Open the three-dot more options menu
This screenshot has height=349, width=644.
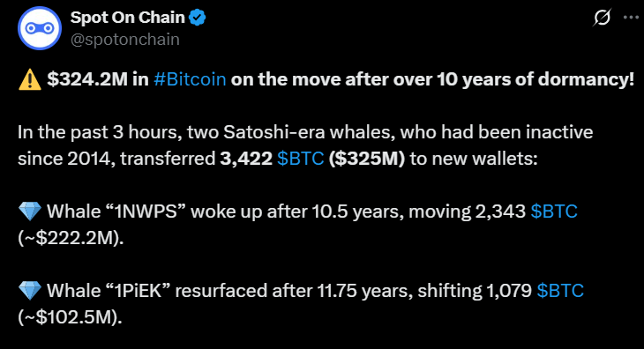(x=631, y=18)
